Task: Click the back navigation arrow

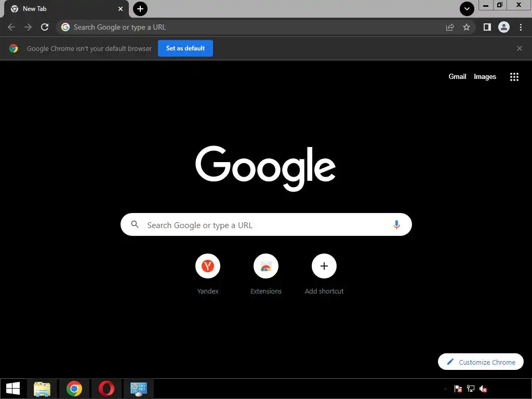Action: pyautogui.click(x=11, y=27)
